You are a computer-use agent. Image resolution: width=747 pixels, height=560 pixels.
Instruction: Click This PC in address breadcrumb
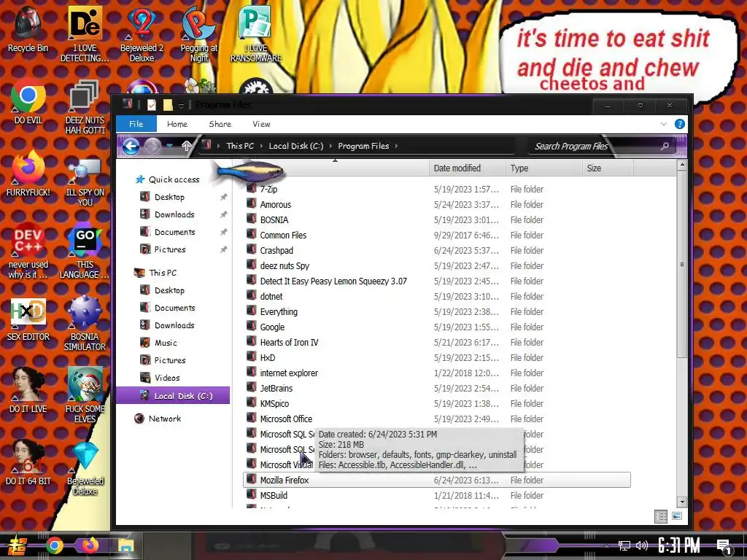tap(240, 146)
